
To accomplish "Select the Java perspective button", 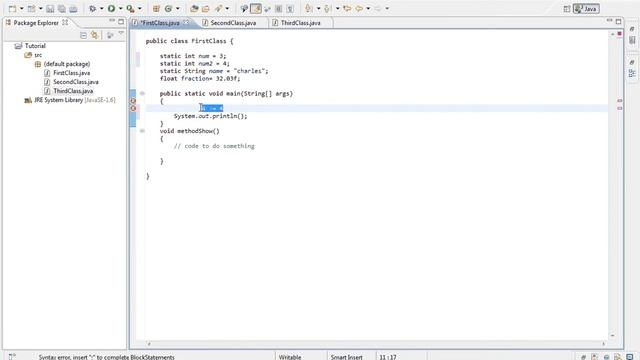I will (586, 9).
